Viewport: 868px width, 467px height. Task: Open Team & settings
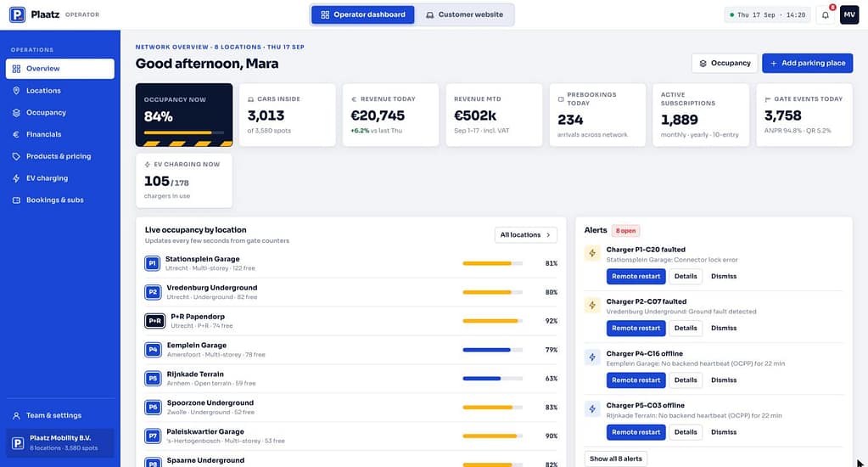coord(59,415)
